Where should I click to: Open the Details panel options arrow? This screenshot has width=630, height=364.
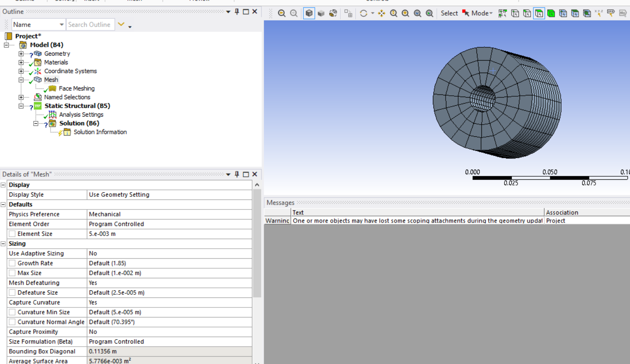[228, 174]
